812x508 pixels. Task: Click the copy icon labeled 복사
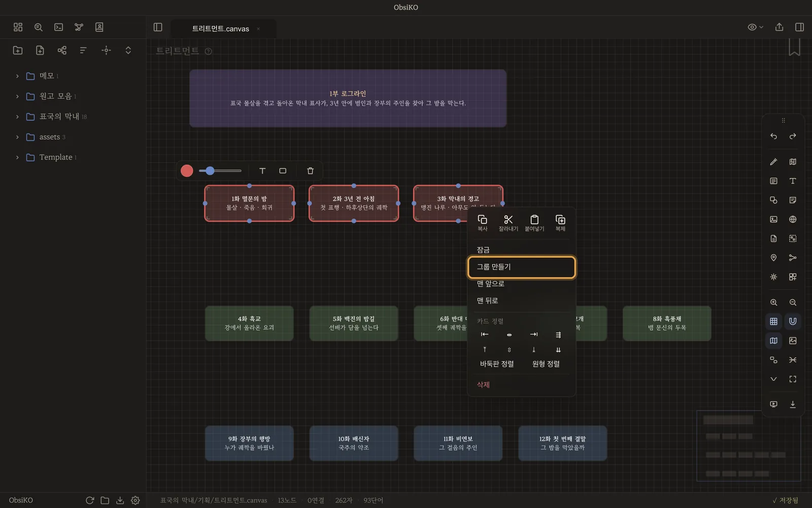[x=482, y=223]
